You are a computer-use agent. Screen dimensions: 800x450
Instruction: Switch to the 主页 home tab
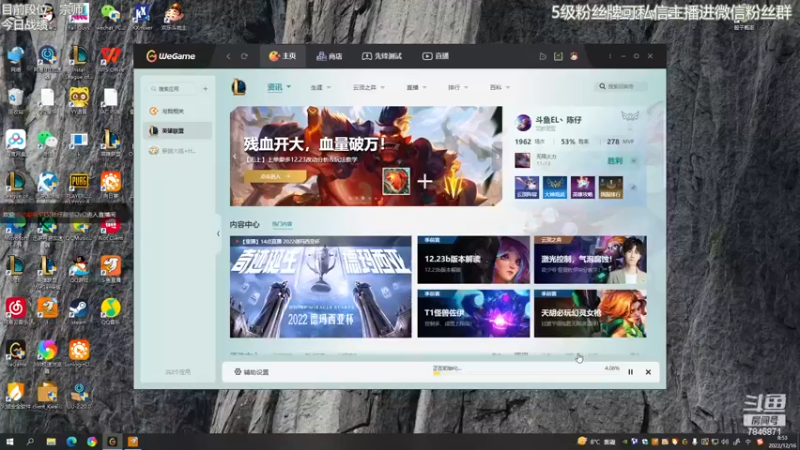[283, 56]
